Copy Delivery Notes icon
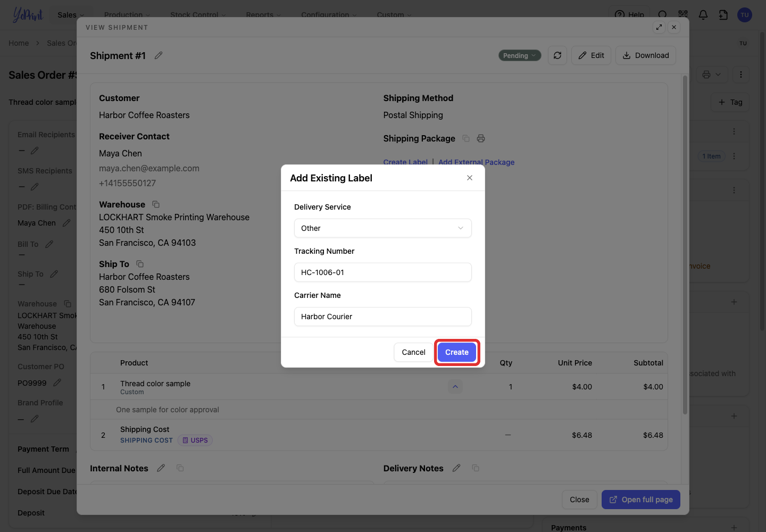The width and height of the screenshot is (766, 532). [x=476, y=468]
